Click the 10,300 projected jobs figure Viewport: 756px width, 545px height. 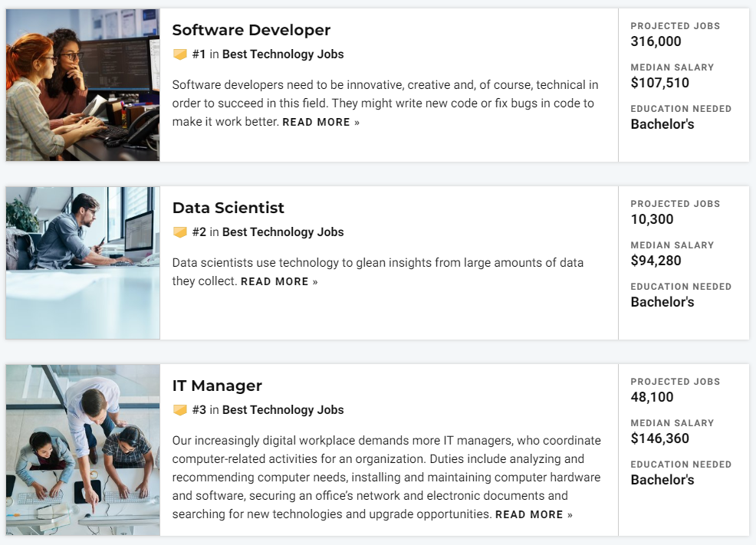click(652, 219)
